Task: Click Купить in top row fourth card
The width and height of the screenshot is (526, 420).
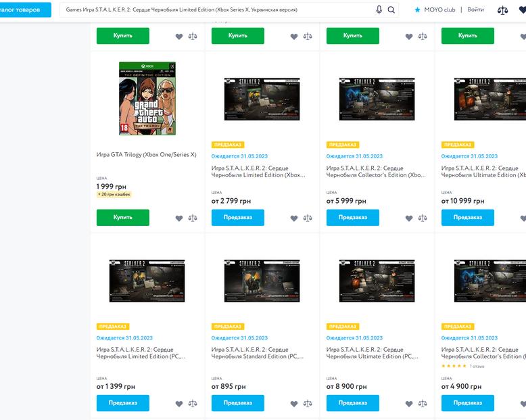Action: coord(468,36)
